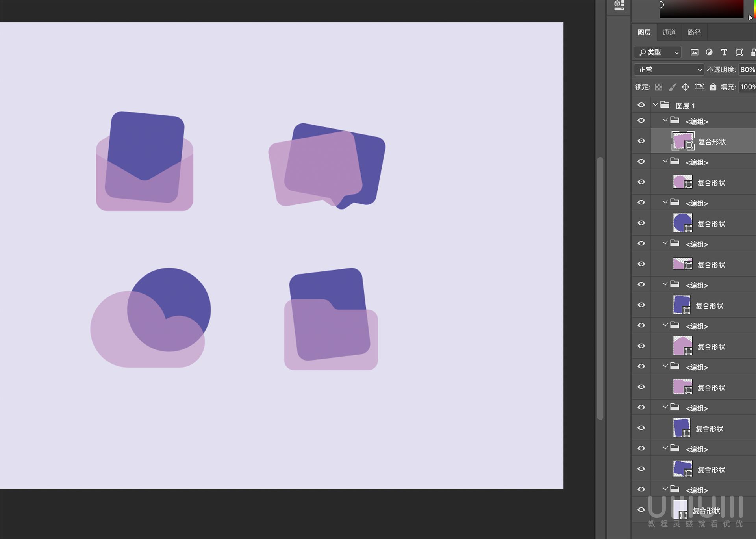The width and height of the screenshot is (756, 539).
Task: Click lock all padlock icon
Action: [x=713, y=87]
